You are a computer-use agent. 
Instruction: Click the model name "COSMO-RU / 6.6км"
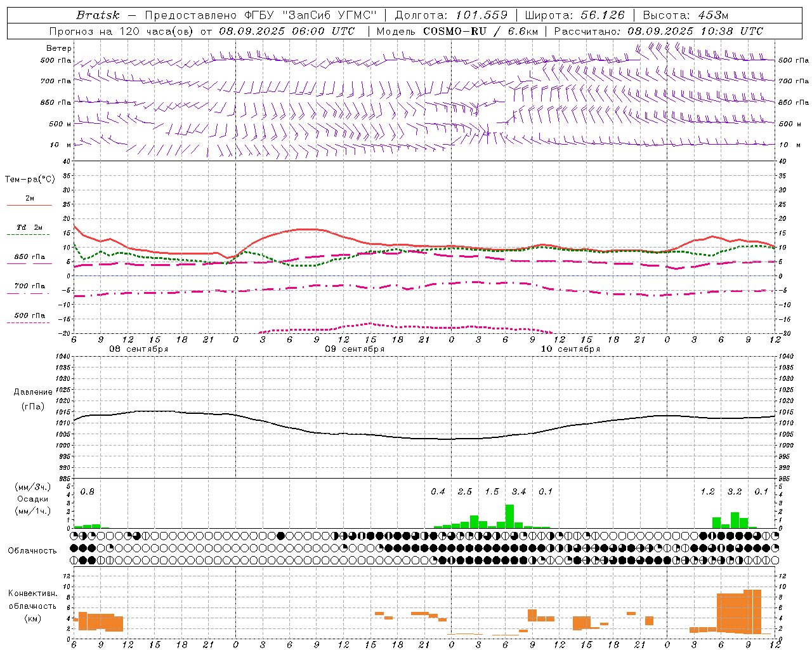point(480,31)
